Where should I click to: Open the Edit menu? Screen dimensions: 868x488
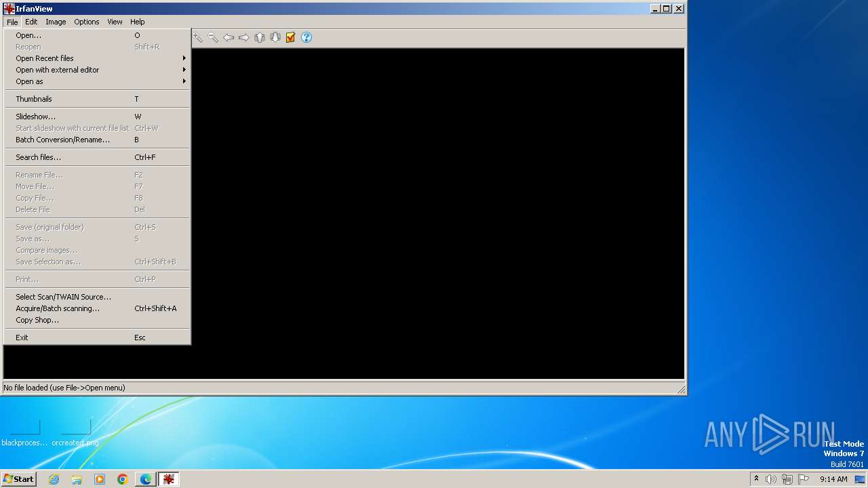tap(31, 22)
